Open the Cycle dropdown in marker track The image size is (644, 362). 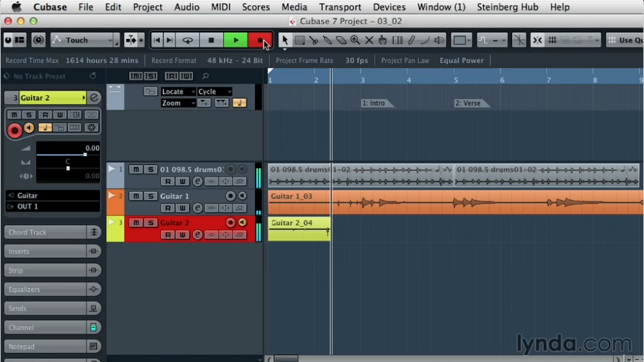coord(215,92)
